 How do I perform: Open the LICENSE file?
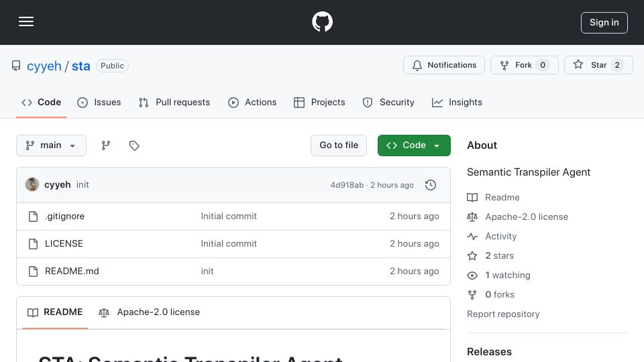click(x=64, y=244)
